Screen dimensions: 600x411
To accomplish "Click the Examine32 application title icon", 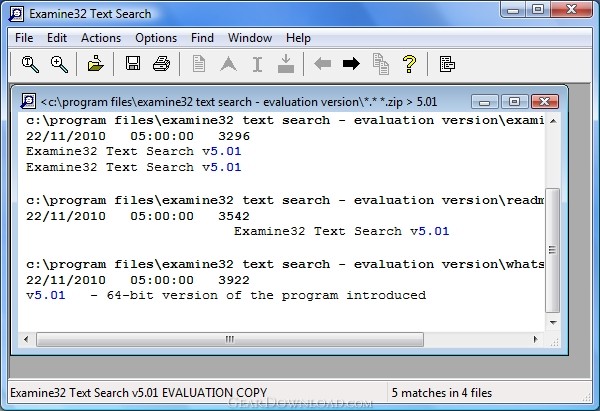I will pyautogui.click(x=16, y=14).
